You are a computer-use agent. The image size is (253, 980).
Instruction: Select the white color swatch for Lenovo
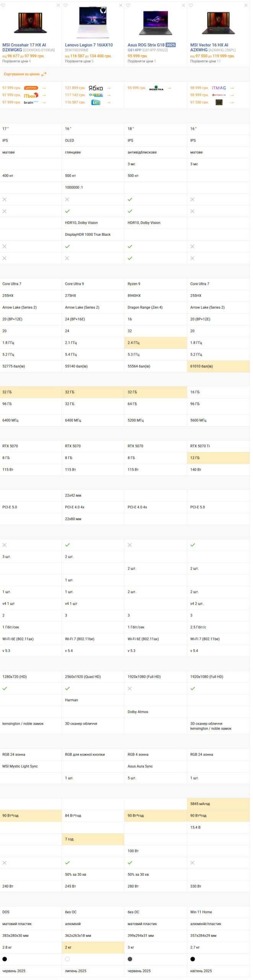coord(67,959)
